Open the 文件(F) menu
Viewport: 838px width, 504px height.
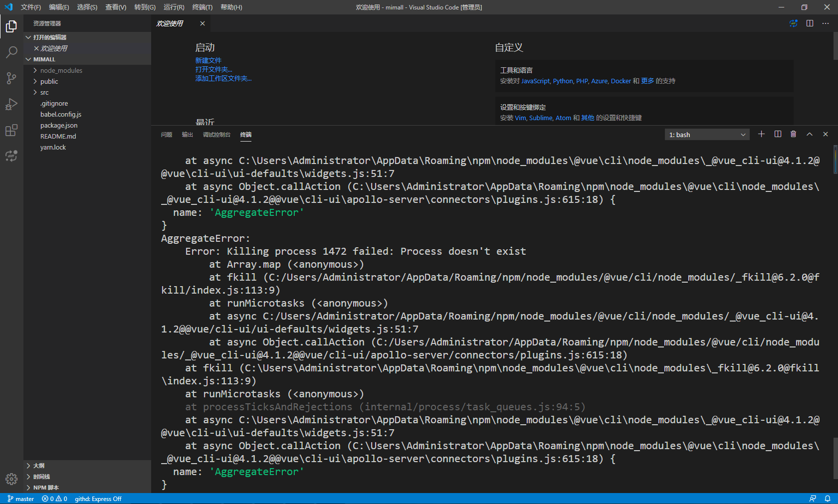(x=31, y=7)
